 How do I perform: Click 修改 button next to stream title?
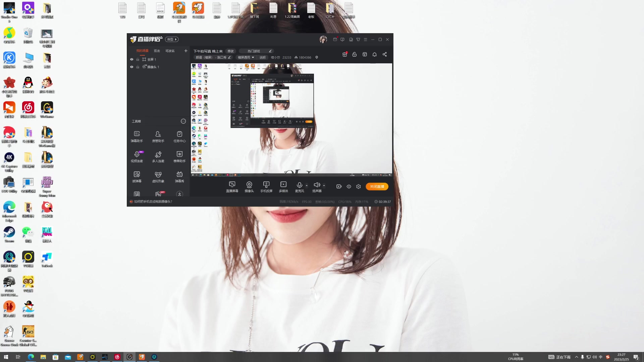tap(231, 51)
